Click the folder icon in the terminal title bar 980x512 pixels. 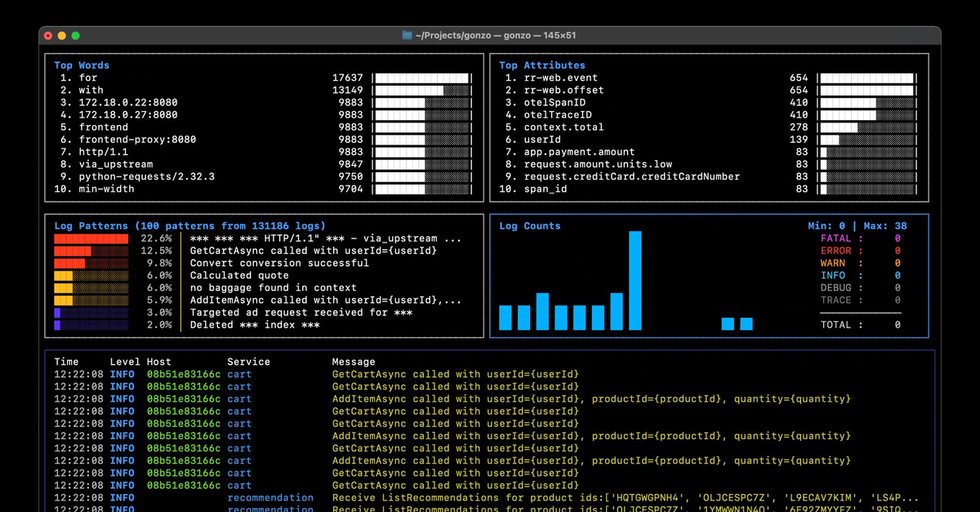[406, 35]
